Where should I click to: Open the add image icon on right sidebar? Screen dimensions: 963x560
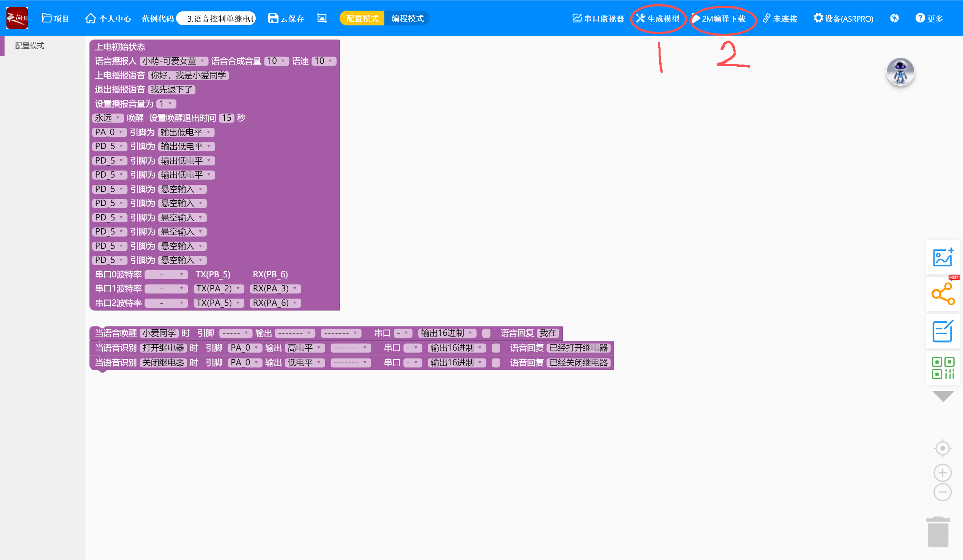point(943,257)
